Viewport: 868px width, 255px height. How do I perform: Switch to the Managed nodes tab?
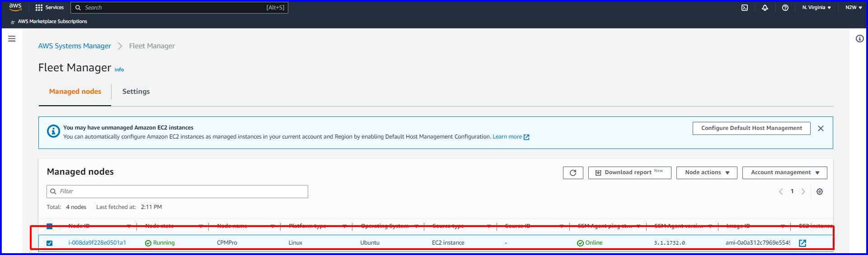click(75, 92)
